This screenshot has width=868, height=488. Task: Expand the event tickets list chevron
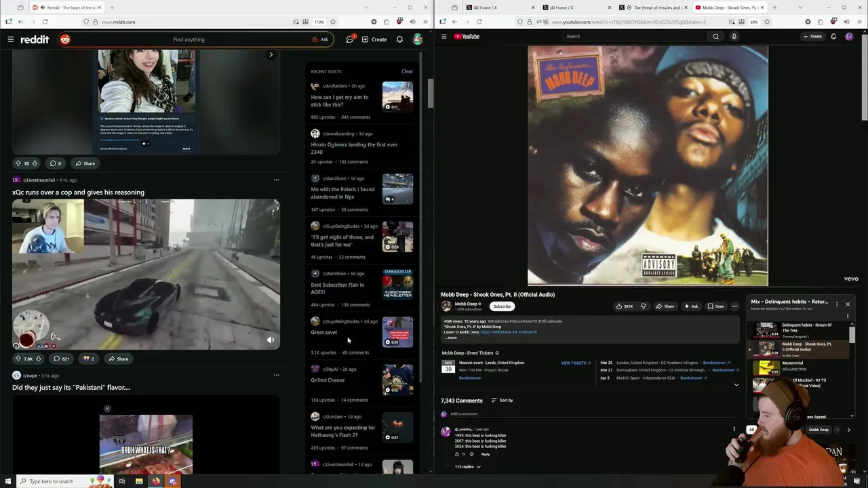[736, 385]
